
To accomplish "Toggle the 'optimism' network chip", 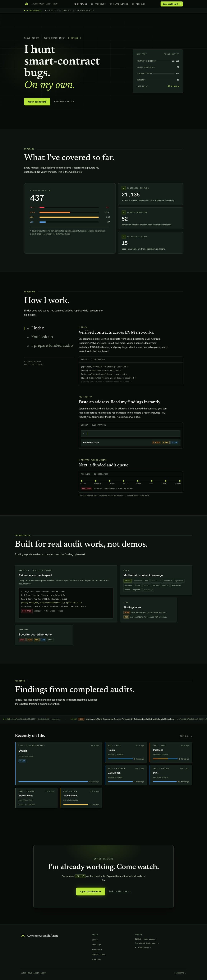I will [x=179, y=581].
